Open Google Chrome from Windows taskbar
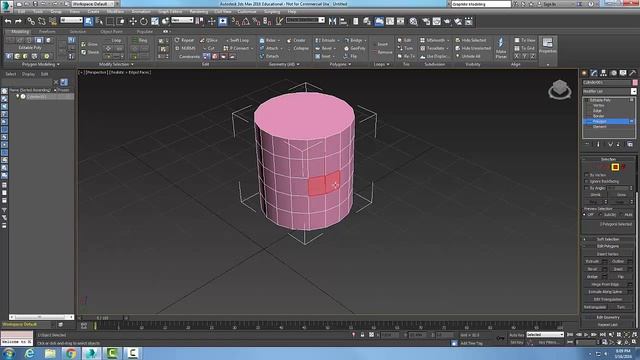The height and width of the screenshot is (360, 640). pyautogui.click(x=71, y=353)
